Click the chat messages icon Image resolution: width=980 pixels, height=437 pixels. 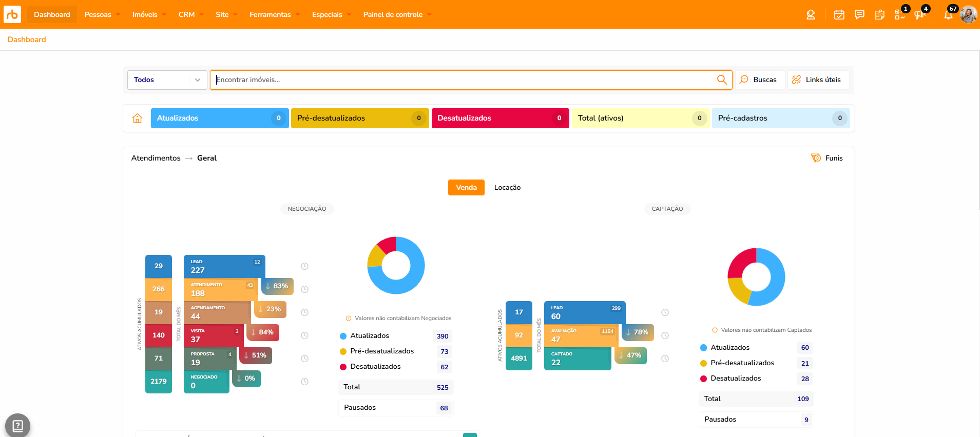click(x=859, y=15)
